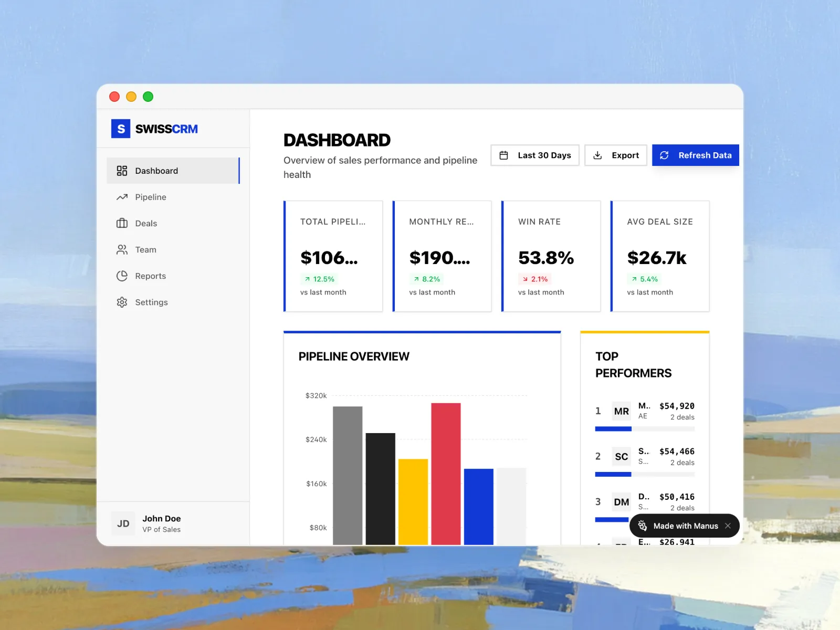The width and height of the screenshot is (840, 630).
Task: Open the Win Rate stat card
Action: tap(551, 256)
